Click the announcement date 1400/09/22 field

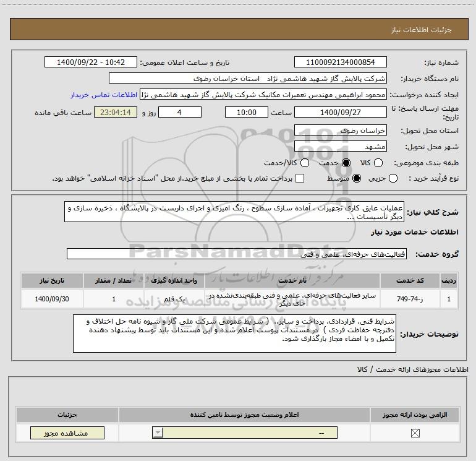click(x=91, y=62)
